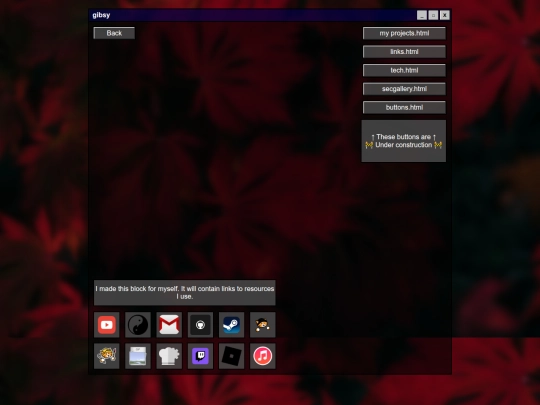This screenshot has width=540, height=405.
Task: Open my projects.html page
Action: 404,33
